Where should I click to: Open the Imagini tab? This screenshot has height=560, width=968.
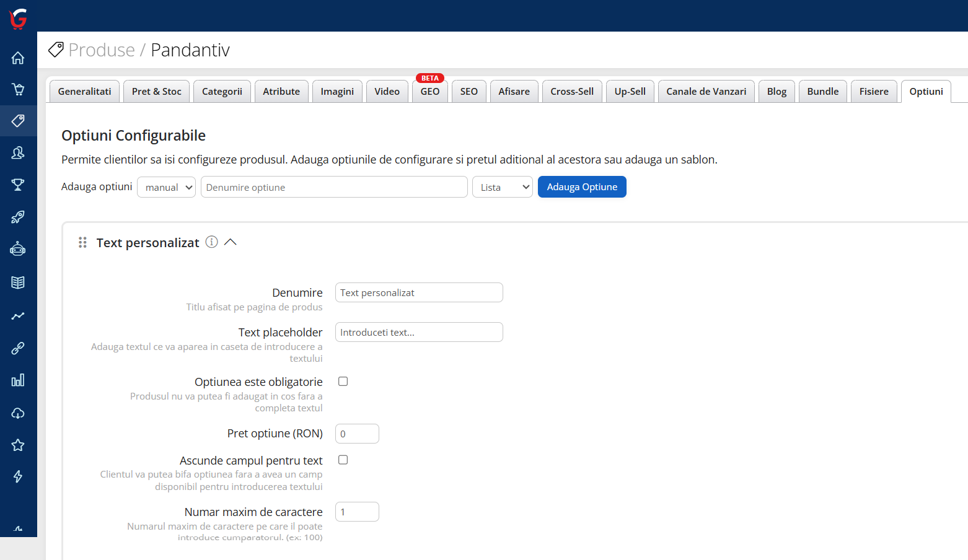coord(337,91)
